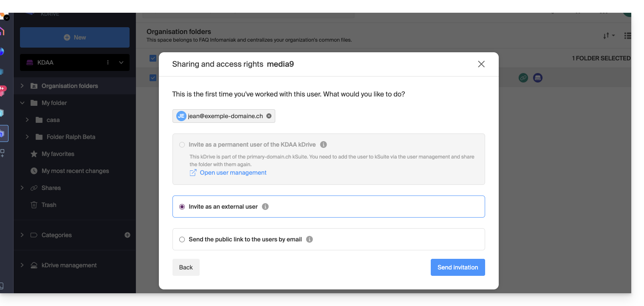
Task: Click the Back button
Action: [x=186, y=267]
